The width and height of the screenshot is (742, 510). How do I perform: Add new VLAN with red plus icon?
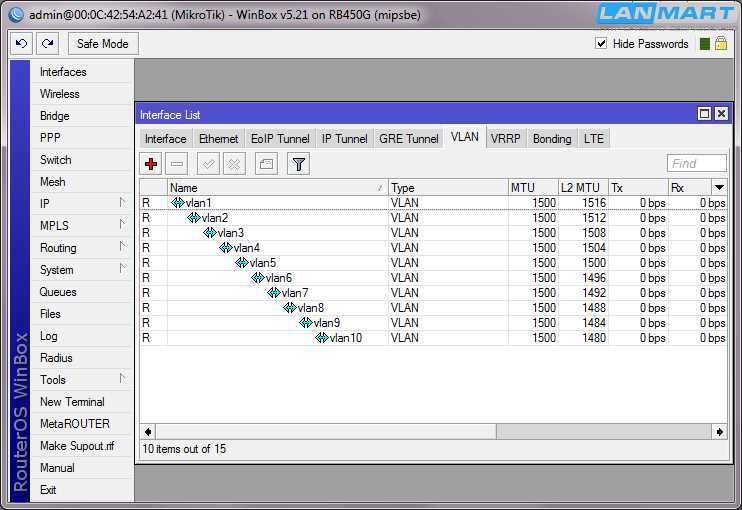click(151, 164)
